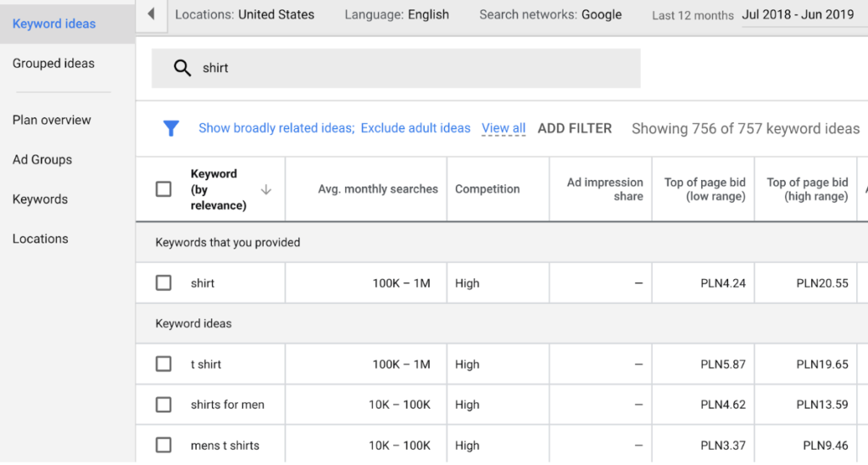Sort by Avg. monthly searches column
This screenshot has height=465, width=868.
tap(377, 189)
